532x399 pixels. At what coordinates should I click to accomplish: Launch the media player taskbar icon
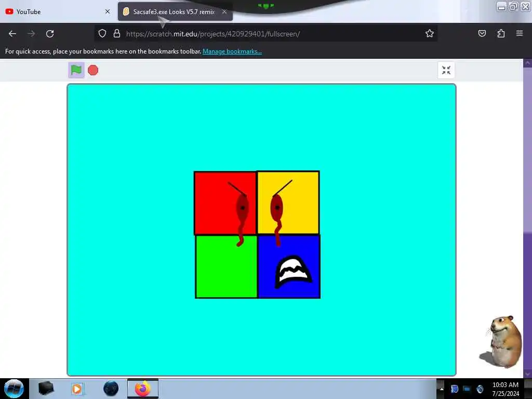click(x=78, y=389)
